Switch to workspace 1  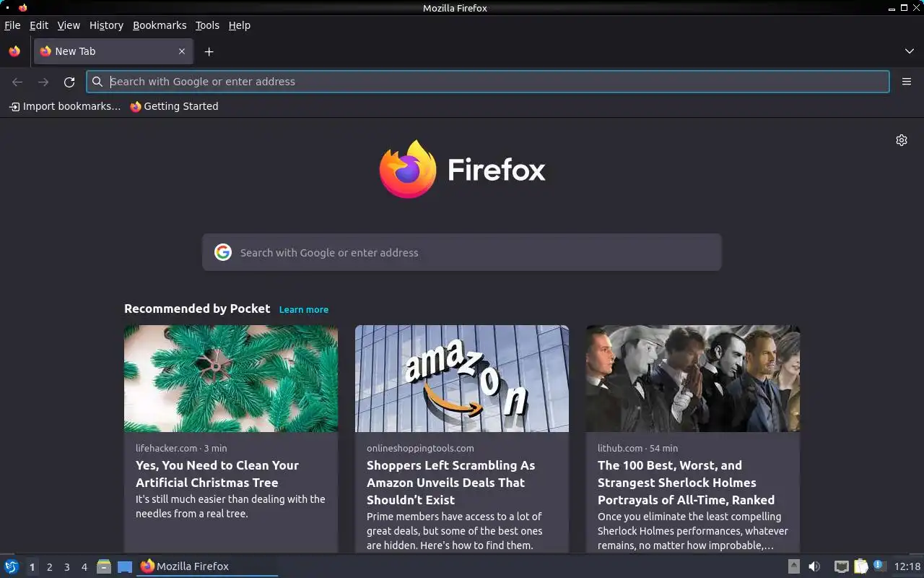click(x=32, y=567)
